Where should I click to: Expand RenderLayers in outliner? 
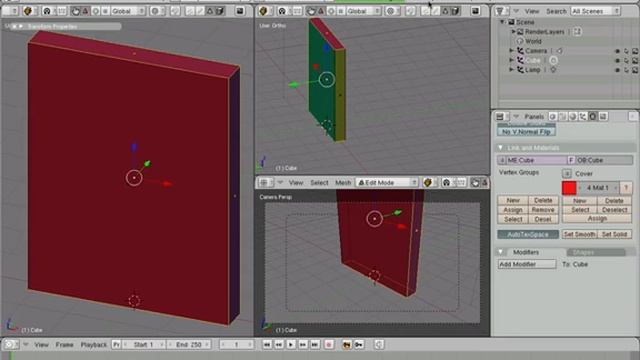[513, 31]
